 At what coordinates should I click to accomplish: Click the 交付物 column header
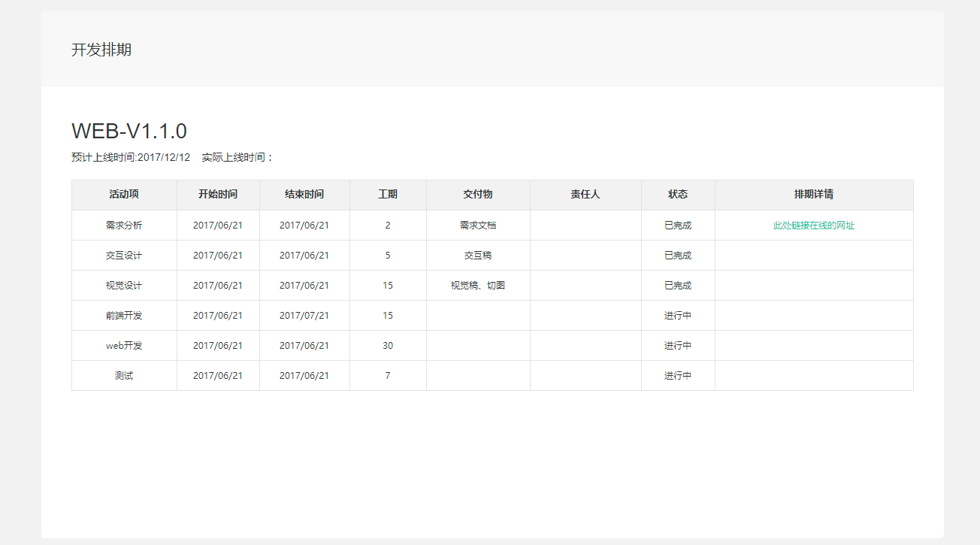point(478,195)
